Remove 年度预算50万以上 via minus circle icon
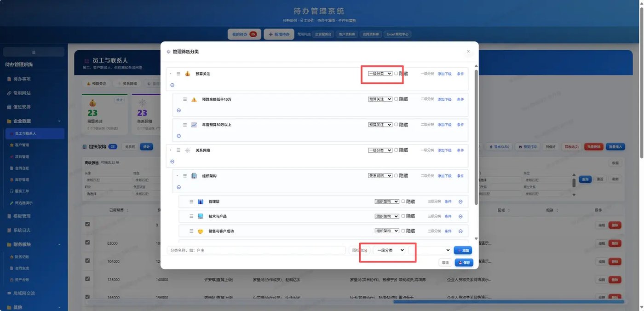The image size is (644, 311). [179, 136]
